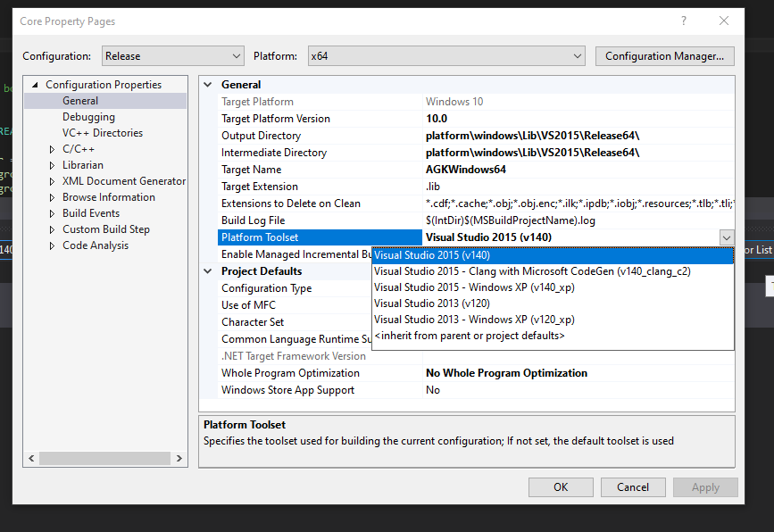Select VC++ Directories in the tree
This screenshot has width=774, height=532.
[x=103, y=133]
